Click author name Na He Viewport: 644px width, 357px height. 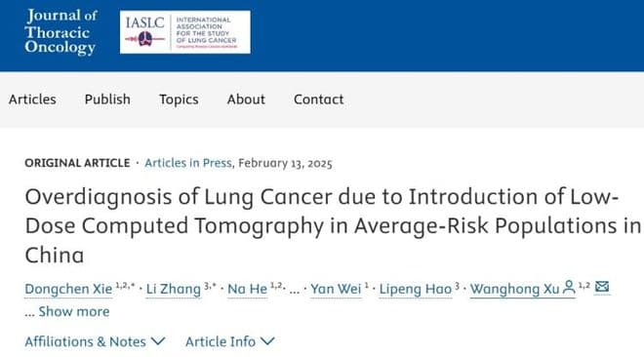247,289
